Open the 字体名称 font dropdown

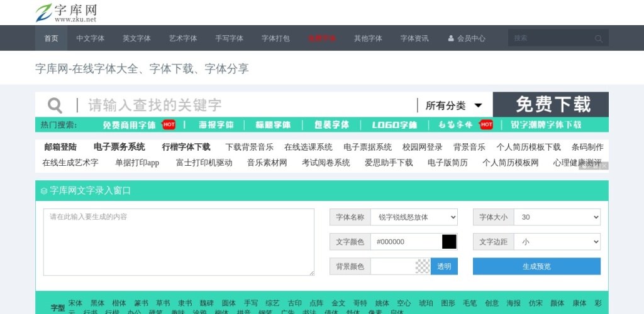(x=414, y=217)
